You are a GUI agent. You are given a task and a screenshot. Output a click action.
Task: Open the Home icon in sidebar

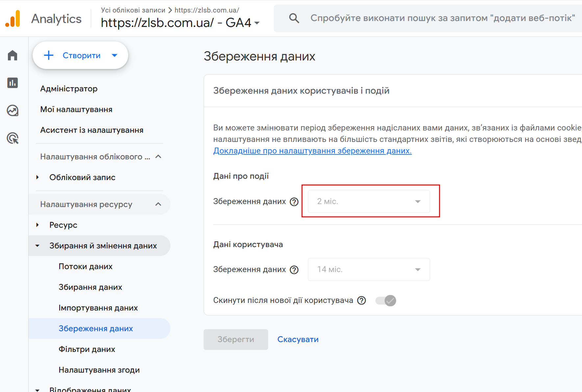[13, 55]
